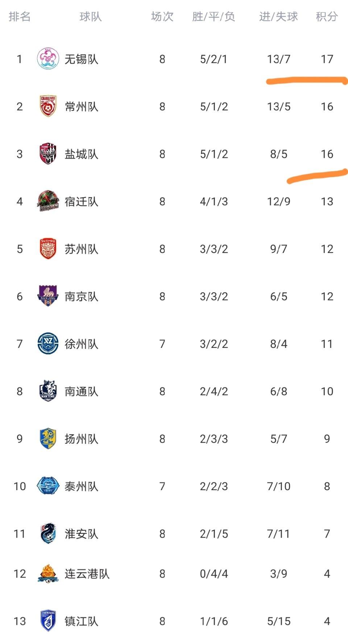Open the 泰州队 blue emblem
The width and height of the screenshot is (348, 644).
click(x=48, y=486)
